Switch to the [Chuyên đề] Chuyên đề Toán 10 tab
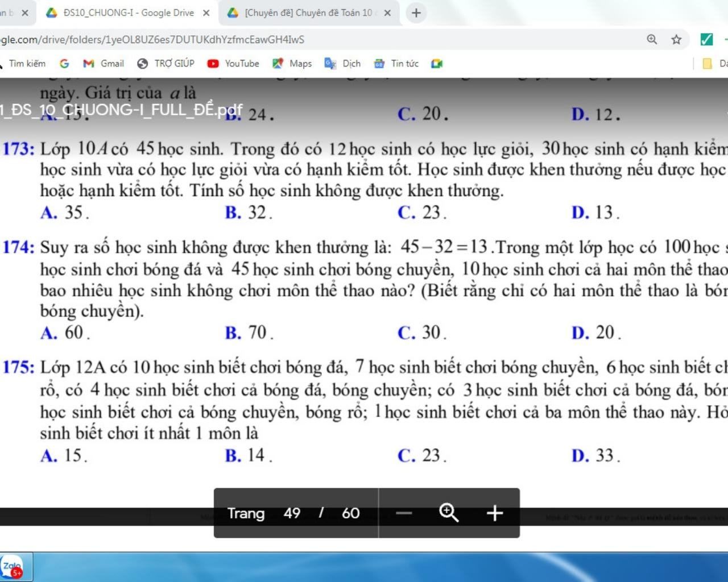 tap(309, 13)
